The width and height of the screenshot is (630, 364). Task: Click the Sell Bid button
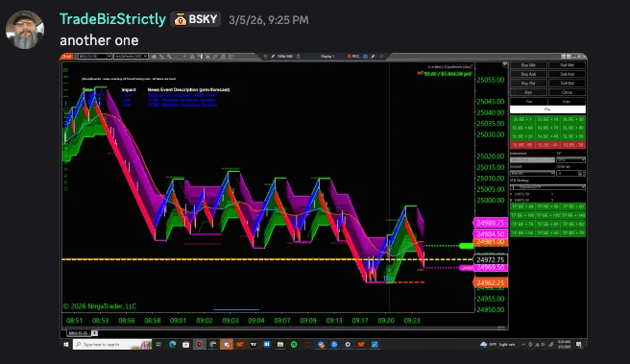click(567, 84)
